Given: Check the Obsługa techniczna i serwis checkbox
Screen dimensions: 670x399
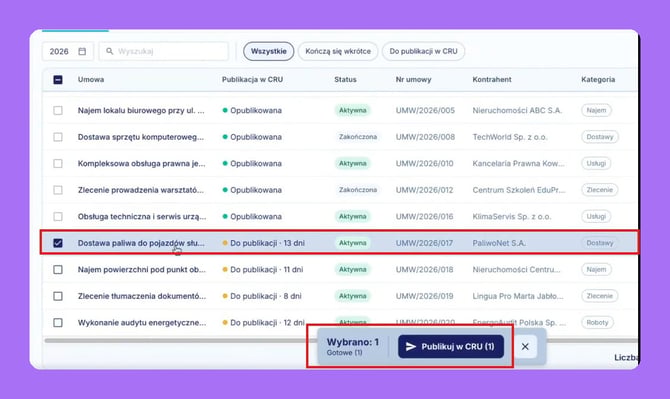Looking at the screenshot, I should [x=58, y=216].
